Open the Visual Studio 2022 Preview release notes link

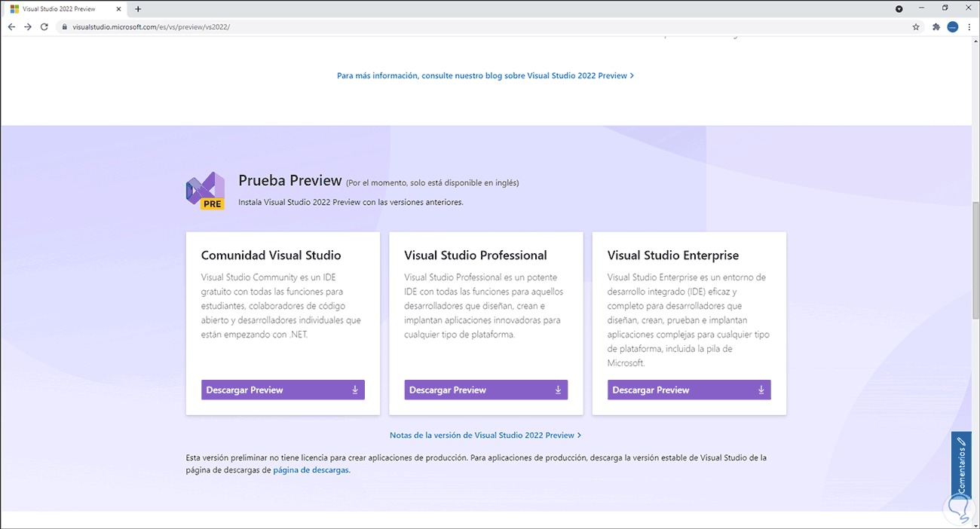[485, 435]
